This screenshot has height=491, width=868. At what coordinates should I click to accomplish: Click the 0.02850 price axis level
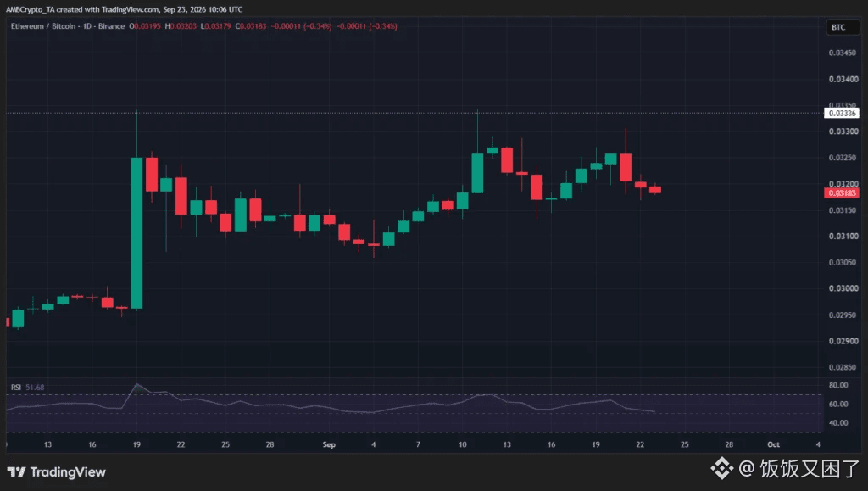[843, 367]
